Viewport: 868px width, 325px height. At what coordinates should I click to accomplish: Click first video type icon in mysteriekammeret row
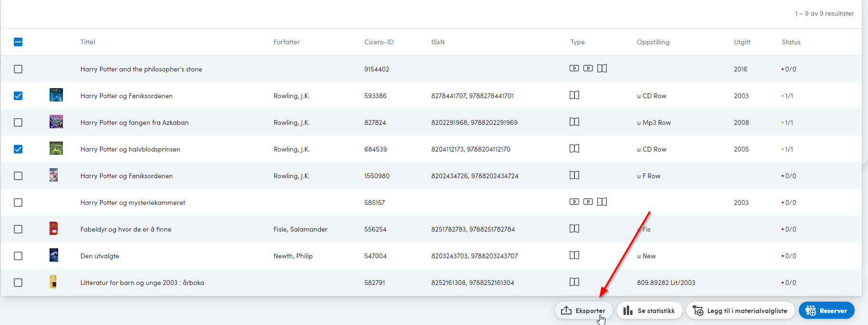click(x=574, y=202)
